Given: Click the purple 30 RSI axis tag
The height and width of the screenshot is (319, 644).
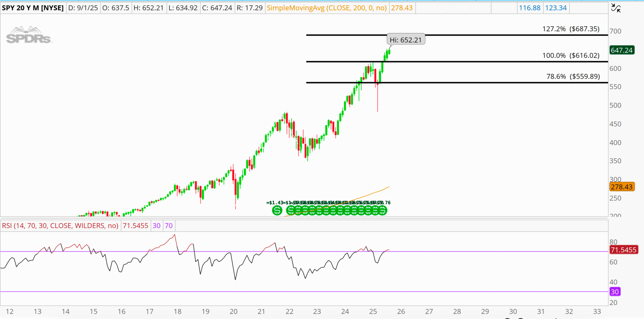Looking at the screenshot, I should point(615,292).
